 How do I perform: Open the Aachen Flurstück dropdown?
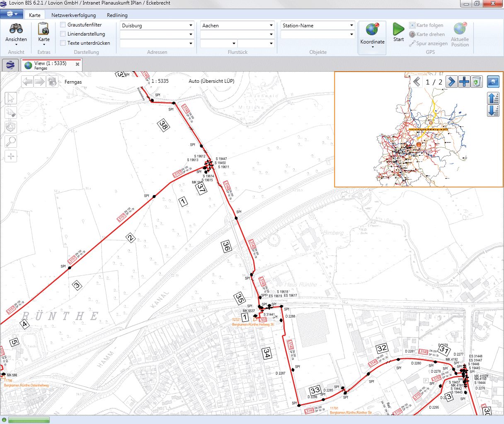point(271,26)
